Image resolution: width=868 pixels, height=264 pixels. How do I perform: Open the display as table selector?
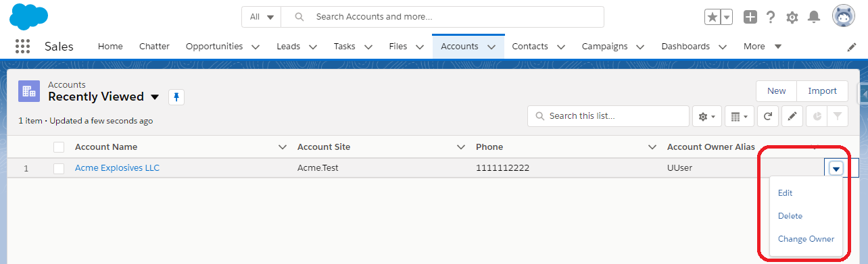[x=740, y=116]
